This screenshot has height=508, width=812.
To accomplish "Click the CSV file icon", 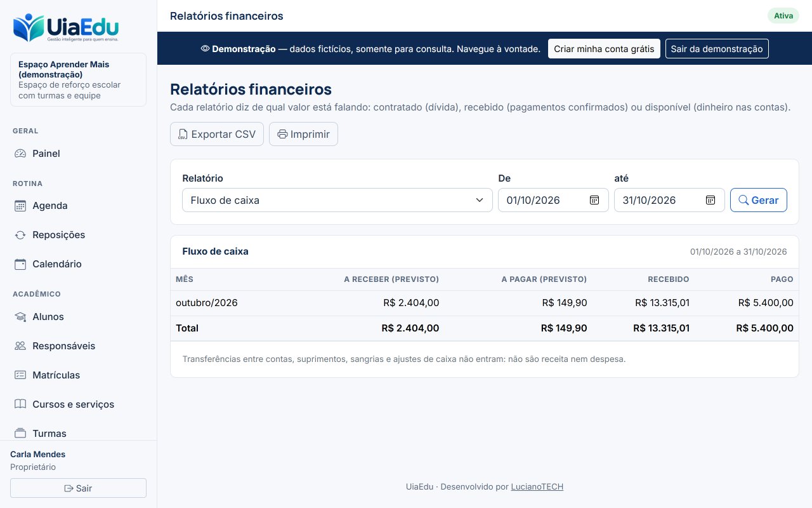I will pos(183,135).
